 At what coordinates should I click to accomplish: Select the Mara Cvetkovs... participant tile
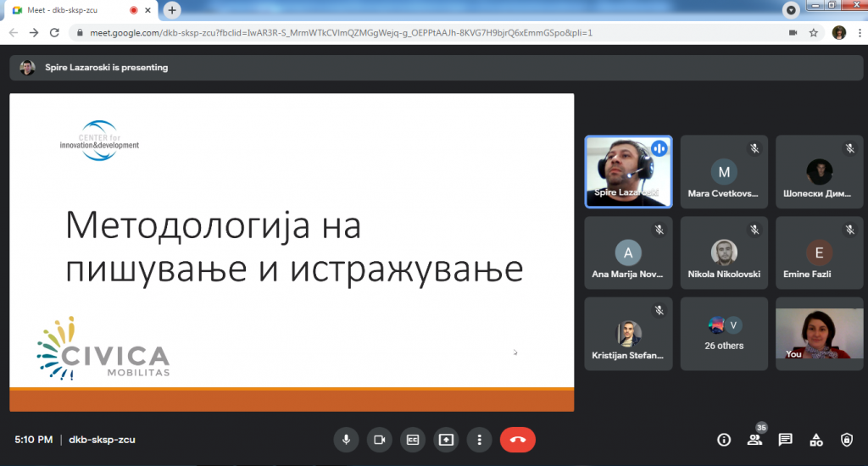point(724,171)
